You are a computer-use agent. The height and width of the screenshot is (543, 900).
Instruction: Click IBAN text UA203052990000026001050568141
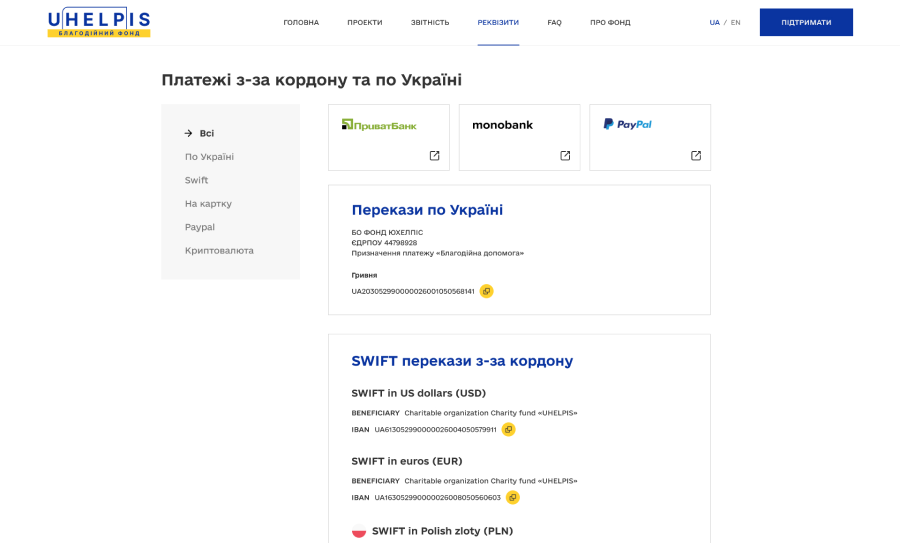coord(413,292)
